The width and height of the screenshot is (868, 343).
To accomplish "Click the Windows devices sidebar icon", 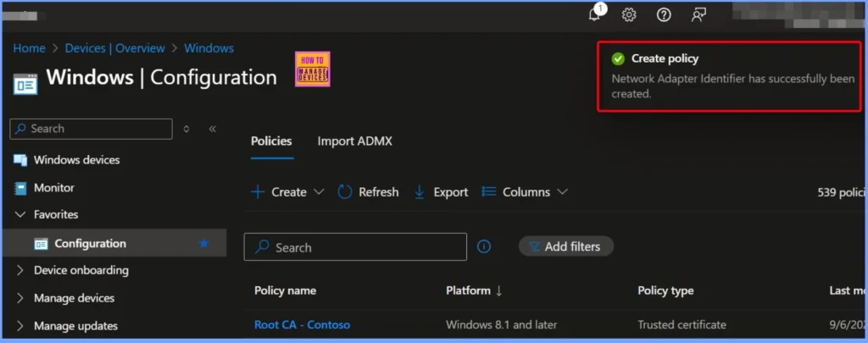I will pyautogui.click(x=20, y=160).
